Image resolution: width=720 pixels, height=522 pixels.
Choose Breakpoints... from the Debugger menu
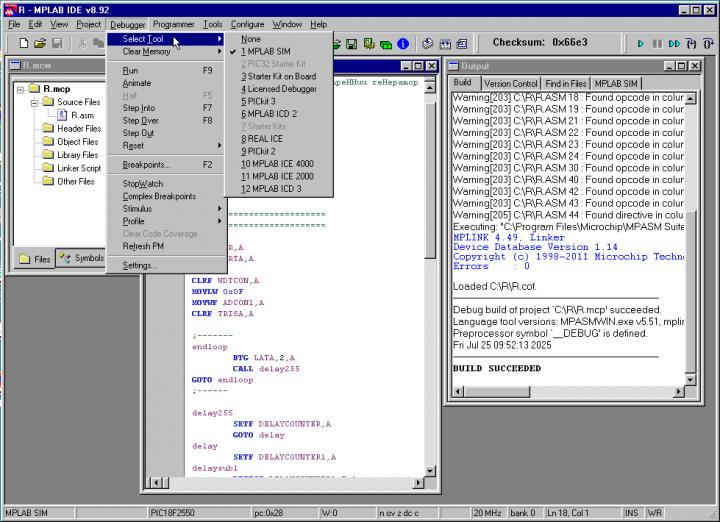tap(146, 164)
